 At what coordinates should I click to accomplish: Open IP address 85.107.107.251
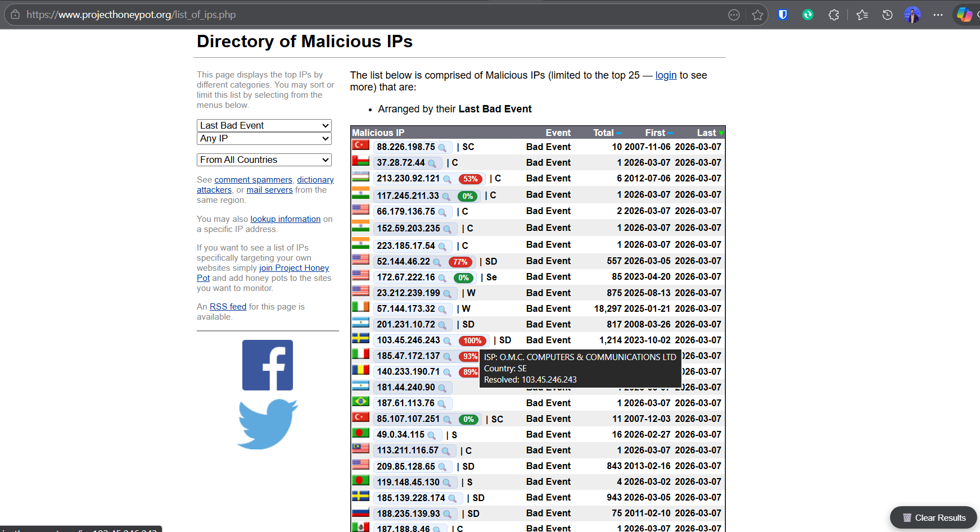(408, 419)
